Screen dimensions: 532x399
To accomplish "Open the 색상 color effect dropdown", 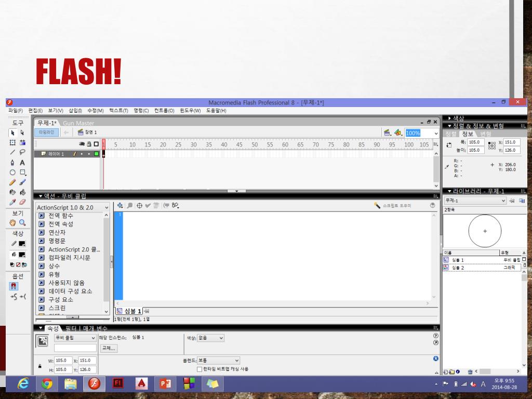I will [x=210, y=338].
